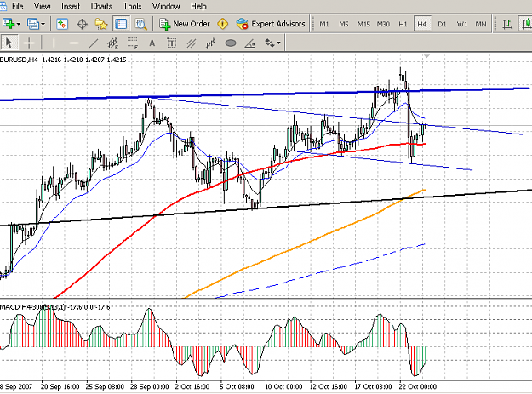Image resolution: width=532 pixels, height=394 pixels.
Task: Switch chart to MN timeframe
Action: tap(481, 24)
